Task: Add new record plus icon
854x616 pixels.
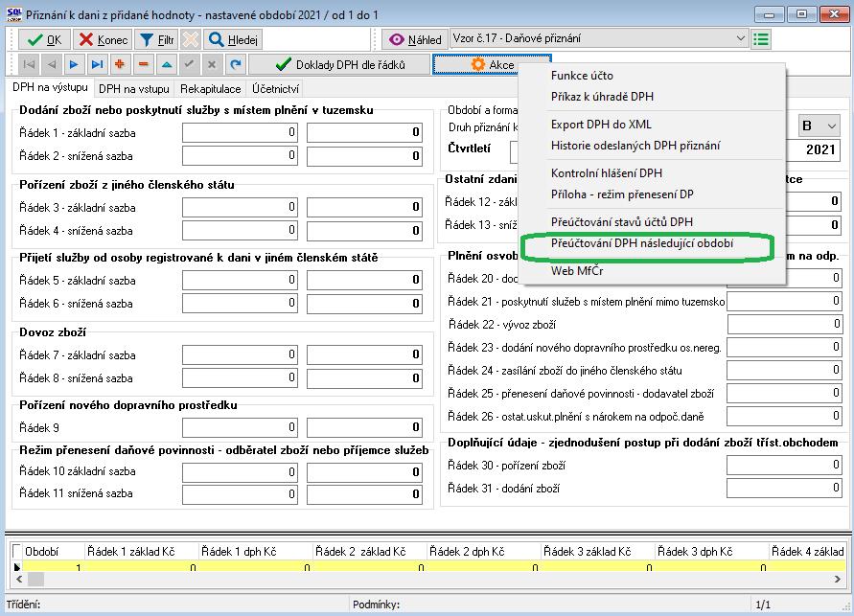Action: coord(120,65)
